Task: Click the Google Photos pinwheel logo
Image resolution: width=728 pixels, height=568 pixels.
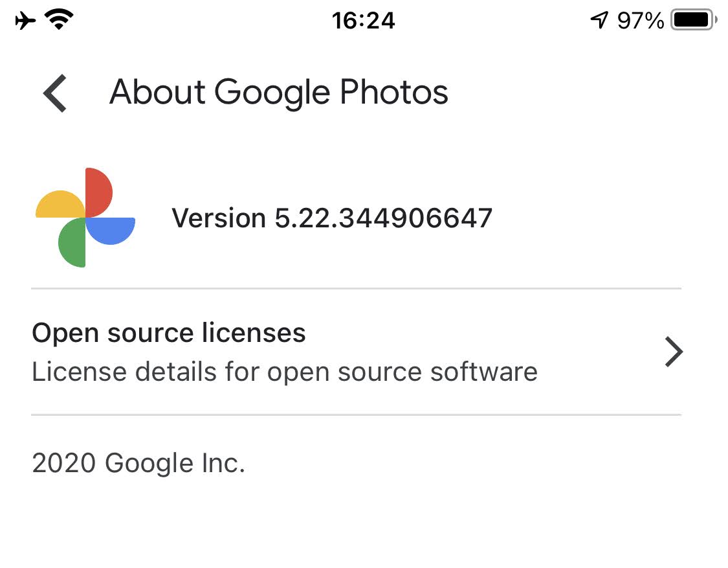Action: 85,218
